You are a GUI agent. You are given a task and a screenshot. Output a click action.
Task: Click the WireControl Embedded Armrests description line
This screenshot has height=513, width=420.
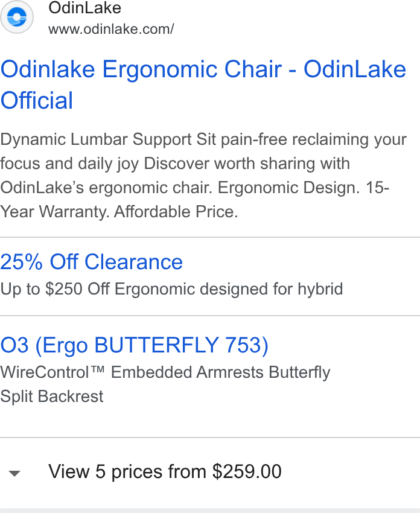coord(165,372)
